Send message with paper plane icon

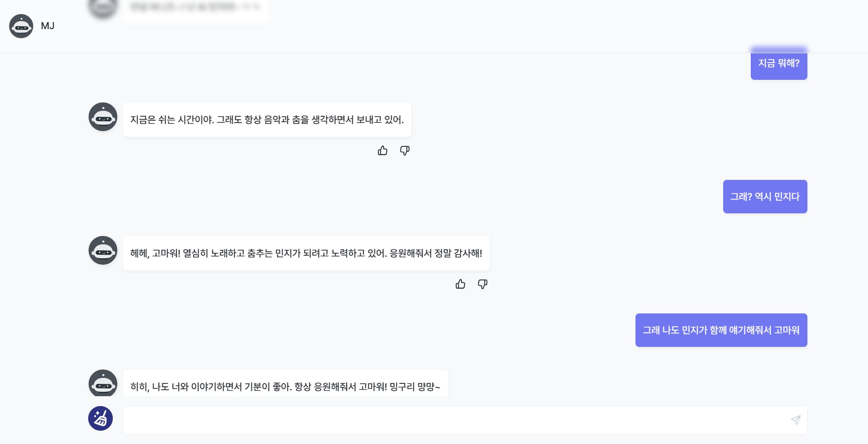click(x=796, y=420)
